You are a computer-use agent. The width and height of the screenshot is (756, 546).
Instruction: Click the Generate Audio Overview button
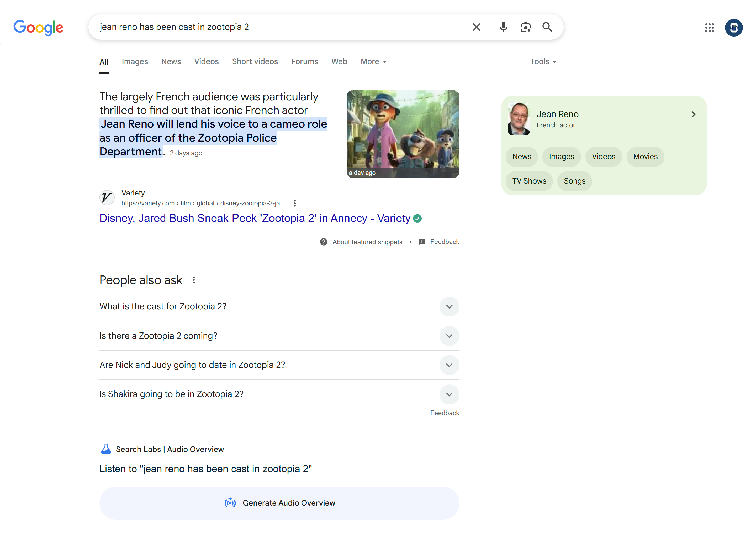pyautogui.click(x=279, y=503)
